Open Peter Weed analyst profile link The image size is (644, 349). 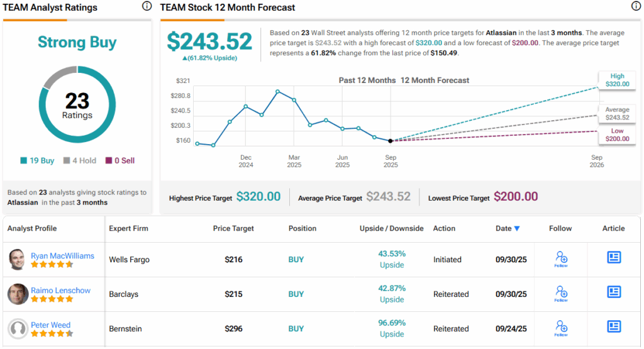tap(50, 325)
